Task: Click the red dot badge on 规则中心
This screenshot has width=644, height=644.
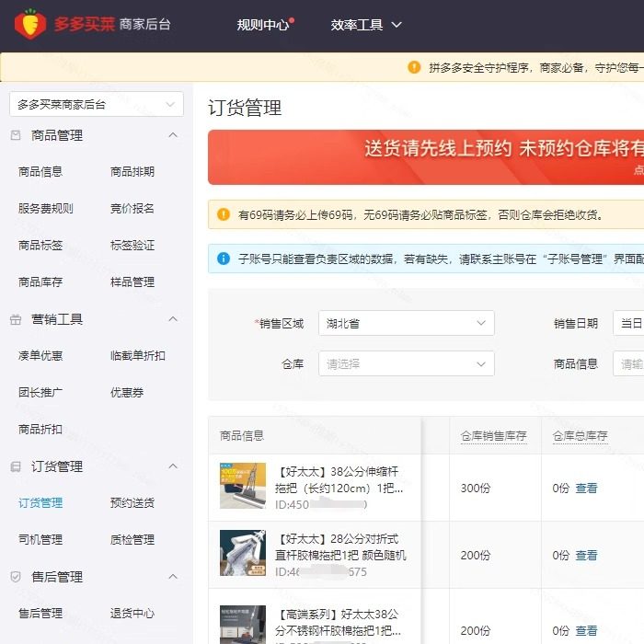Action: [292, 20]
